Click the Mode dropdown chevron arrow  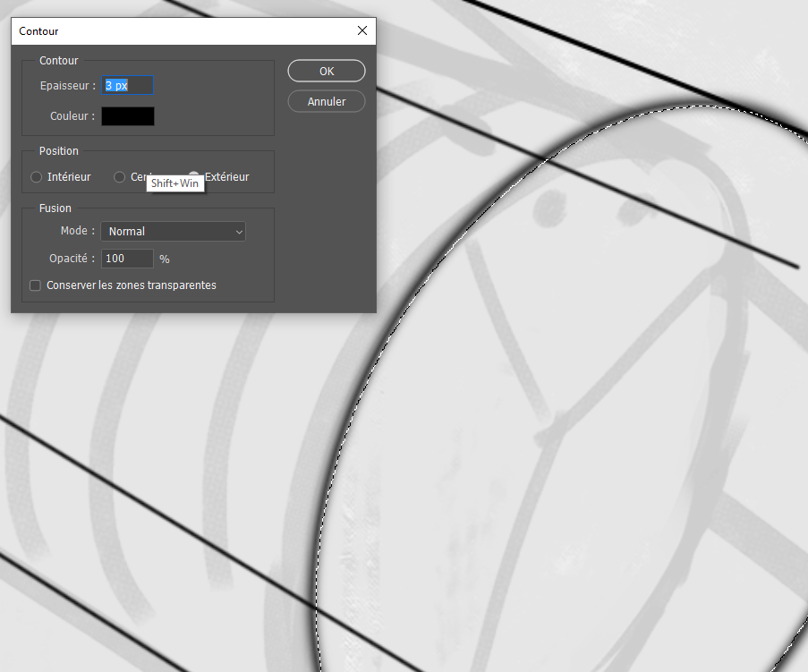[239, 231]
